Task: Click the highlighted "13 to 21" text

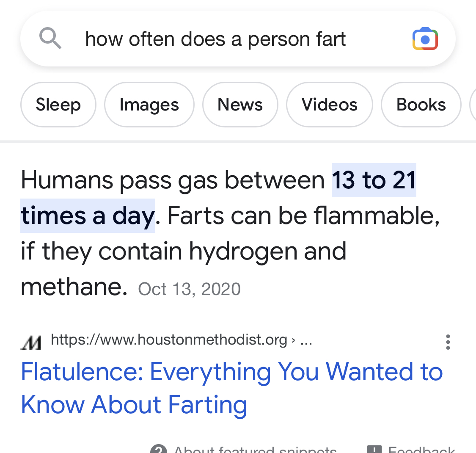Action: tap(374, 180)
